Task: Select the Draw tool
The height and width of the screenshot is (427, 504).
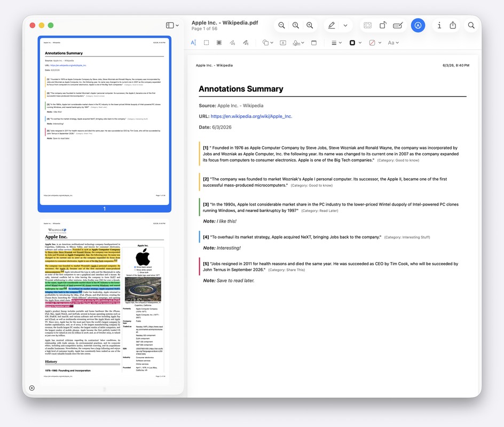Action: tap(246, 43)
